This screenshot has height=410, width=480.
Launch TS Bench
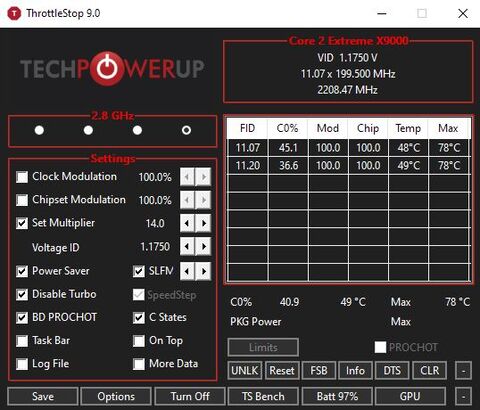tap(263, 396)
